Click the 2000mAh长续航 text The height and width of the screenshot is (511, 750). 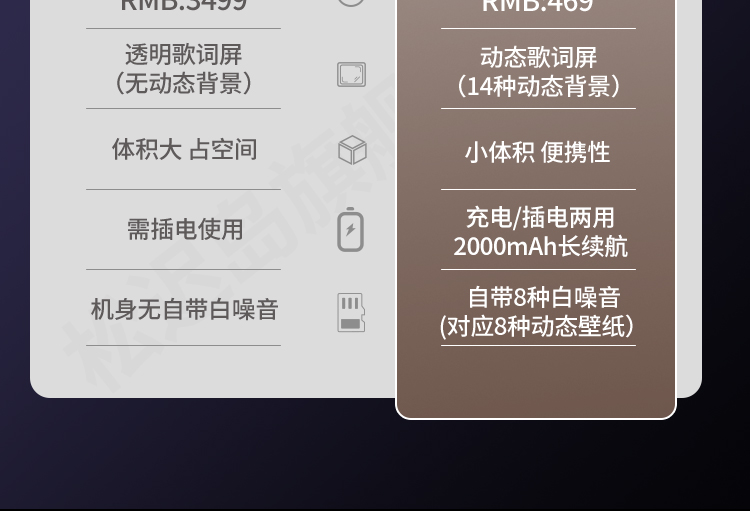click(540, 247)
